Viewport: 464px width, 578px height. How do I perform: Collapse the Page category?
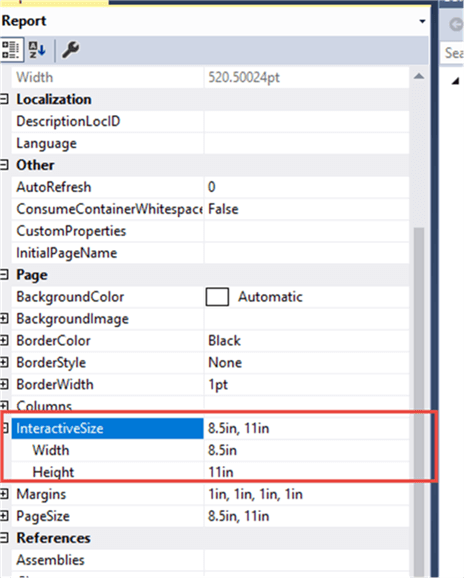click(x=4, y=275)
